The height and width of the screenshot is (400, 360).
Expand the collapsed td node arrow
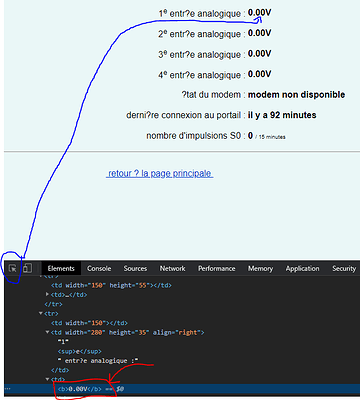point(47,294)
